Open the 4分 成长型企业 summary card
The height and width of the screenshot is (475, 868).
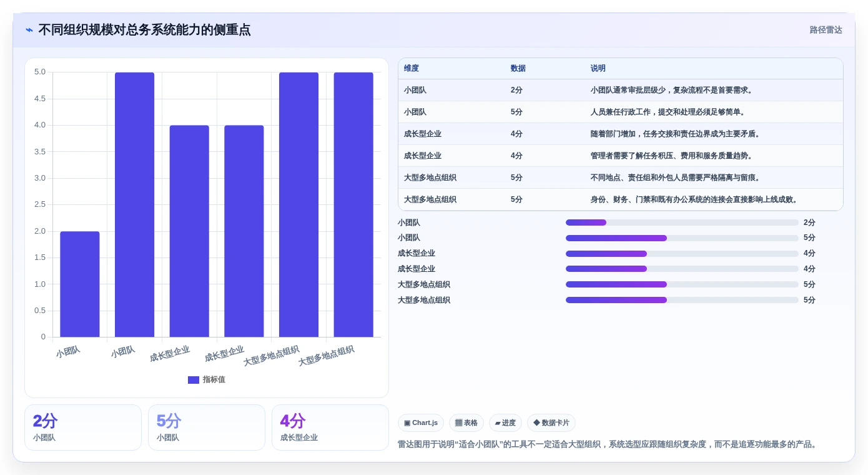330,427
